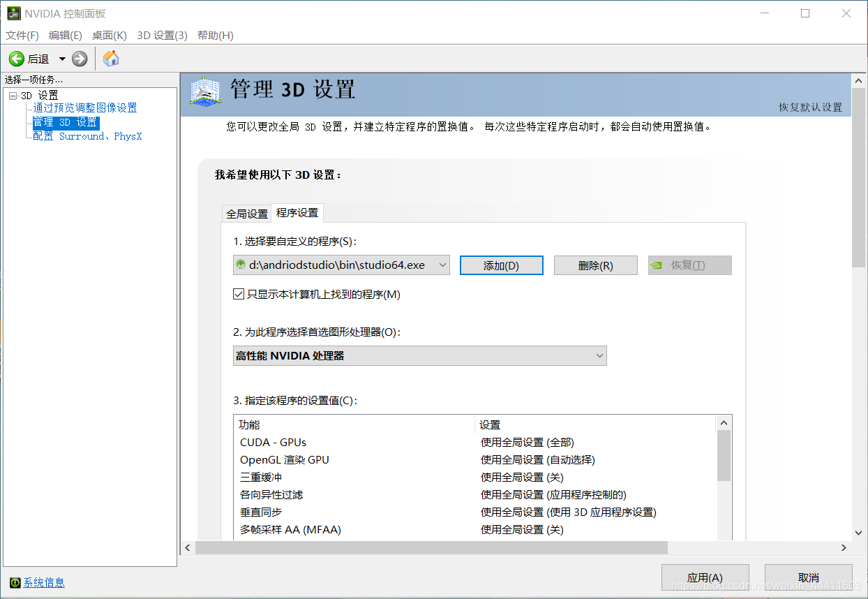868x599 pixels.
Task: Click the 恢复(I) button
Action: (x=690, y=265)
